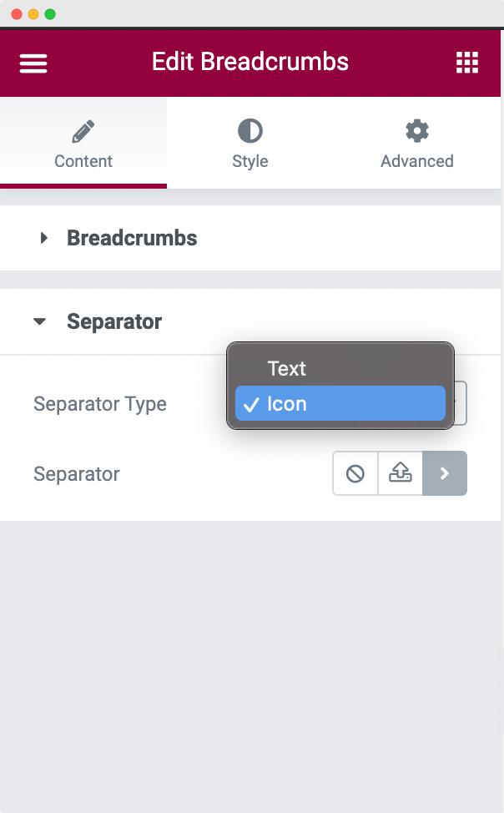Screen dimensions: 504x813
Task: Maximize the window with green button
Action: (x=50, y=14)
